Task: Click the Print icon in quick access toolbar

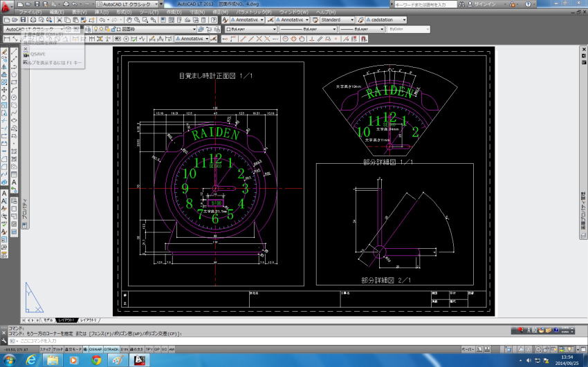Action: (x=66, y=4)
